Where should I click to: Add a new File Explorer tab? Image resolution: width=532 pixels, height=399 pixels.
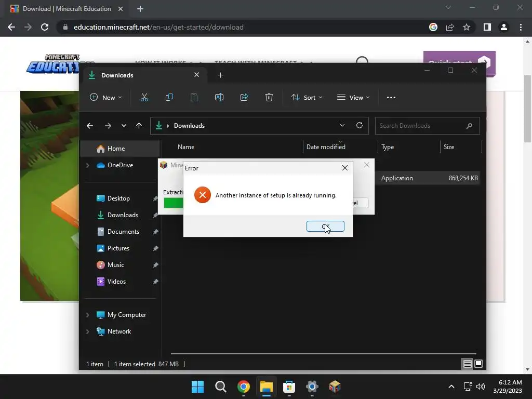pyautogui.click(x=220, y=75)
